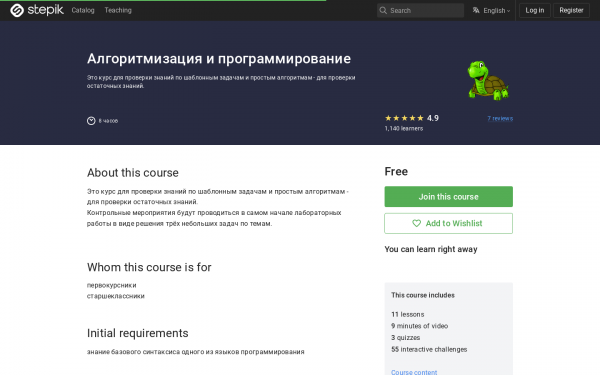Click the 9 minutes of video entry
600x375 pixels.
(x=419, y=326)
